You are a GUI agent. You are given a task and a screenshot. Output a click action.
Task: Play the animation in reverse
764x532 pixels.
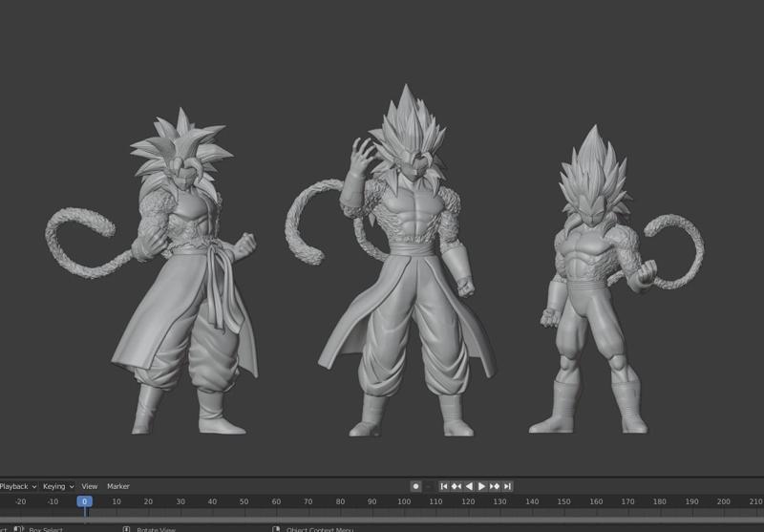click(x=469, y=486)
